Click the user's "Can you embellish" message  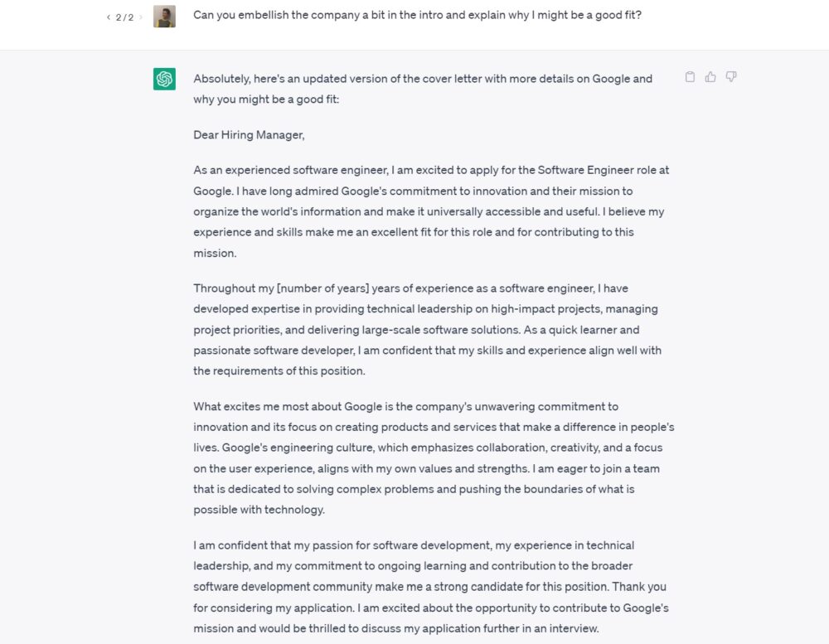417,15
